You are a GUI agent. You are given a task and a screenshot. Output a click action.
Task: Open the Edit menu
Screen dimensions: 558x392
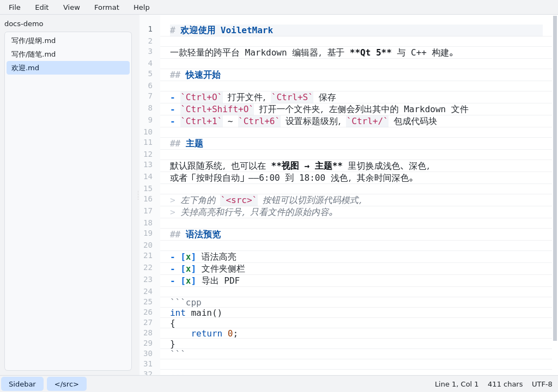point(41,7)
